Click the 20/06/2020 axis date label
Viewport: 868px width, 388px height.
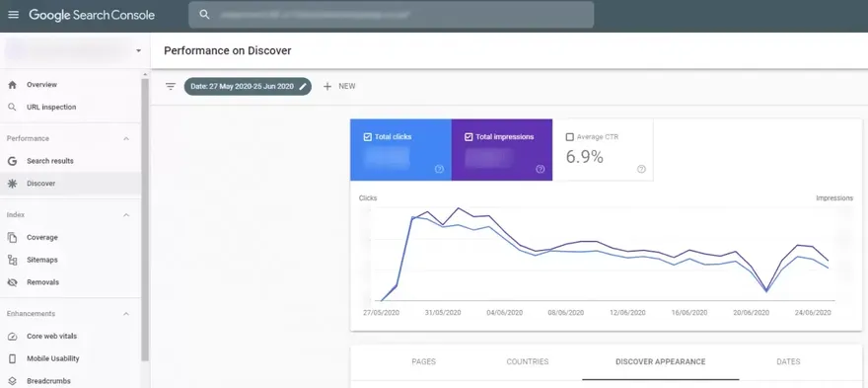pos(752,313)
